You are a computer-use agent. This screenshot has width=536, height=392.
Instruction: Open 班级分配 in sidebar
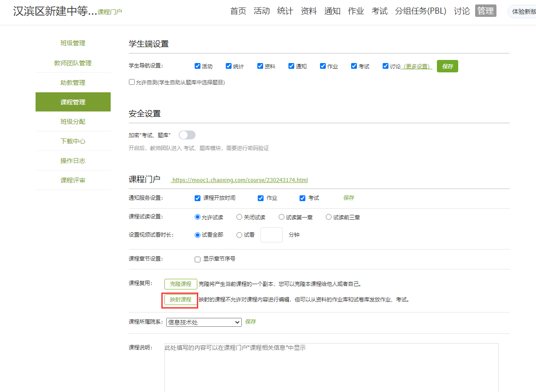pos(73,122)
